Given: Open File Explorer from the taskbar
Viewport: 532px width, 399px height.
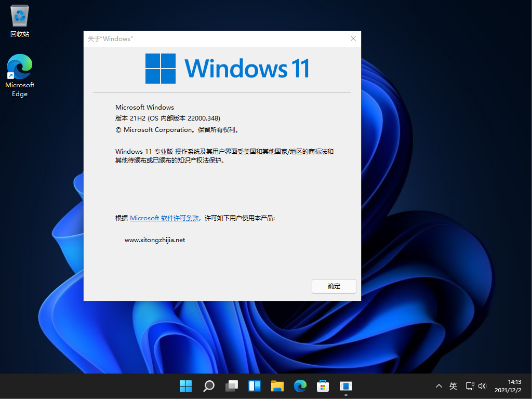Looking at the screenshot, I should click(277, 386).
